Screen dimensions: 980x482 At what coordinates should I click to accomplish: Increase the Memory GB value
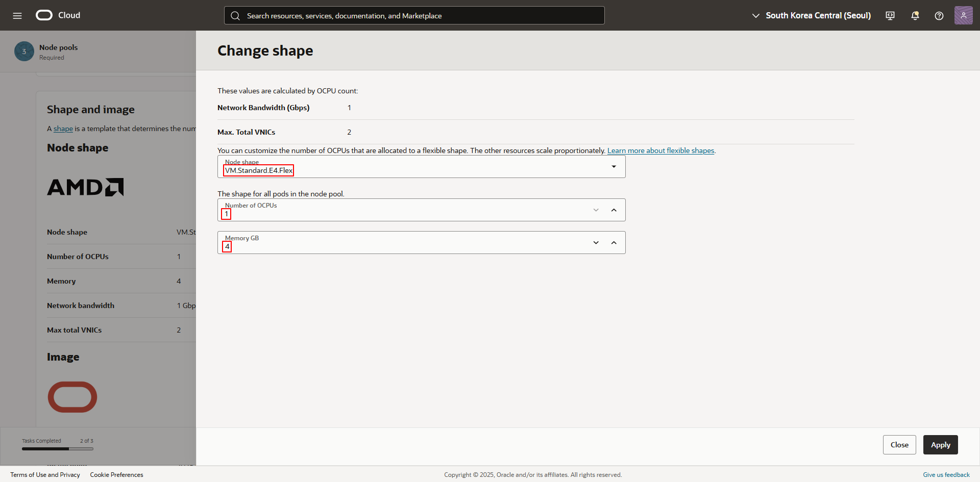click(614, 243)
